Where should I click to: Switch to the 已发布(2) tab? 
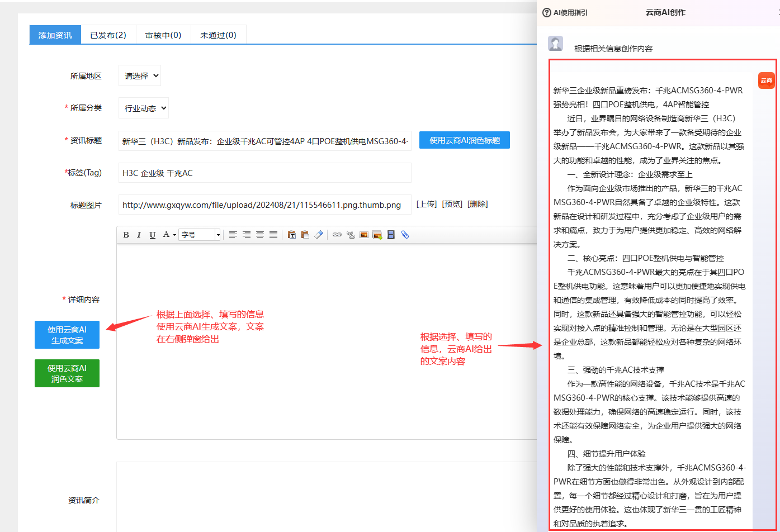[x=108, y=35]
